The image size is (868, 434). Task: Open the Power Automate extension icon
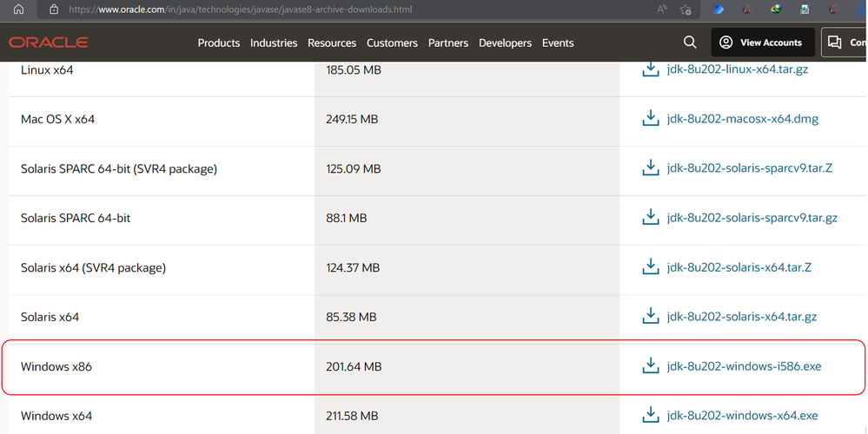[719, 10]
